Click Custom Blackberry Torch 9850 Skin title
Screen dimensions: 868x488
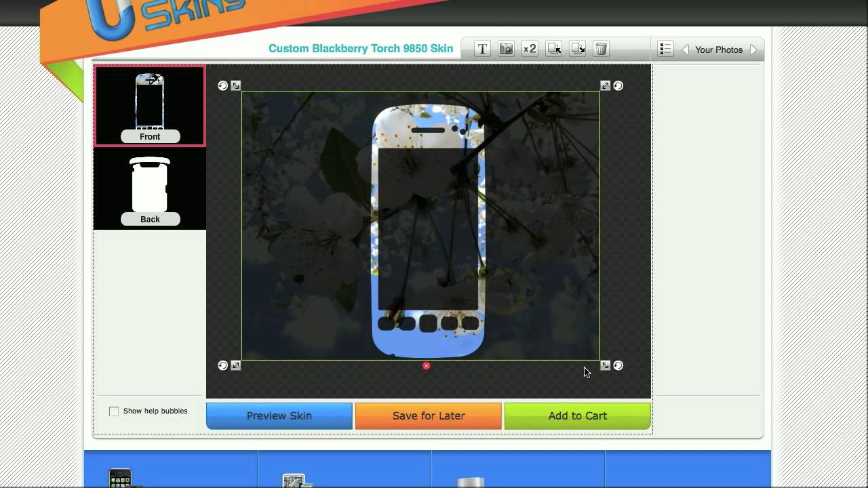pos(361,48)
